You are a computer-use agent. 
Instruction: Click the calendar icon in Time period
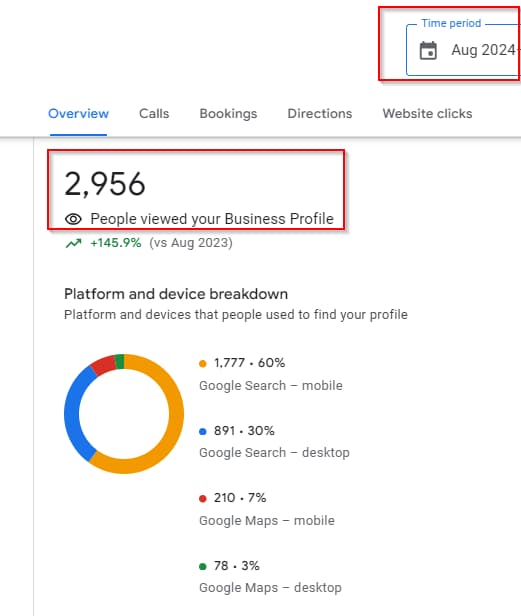coord(428,51)
